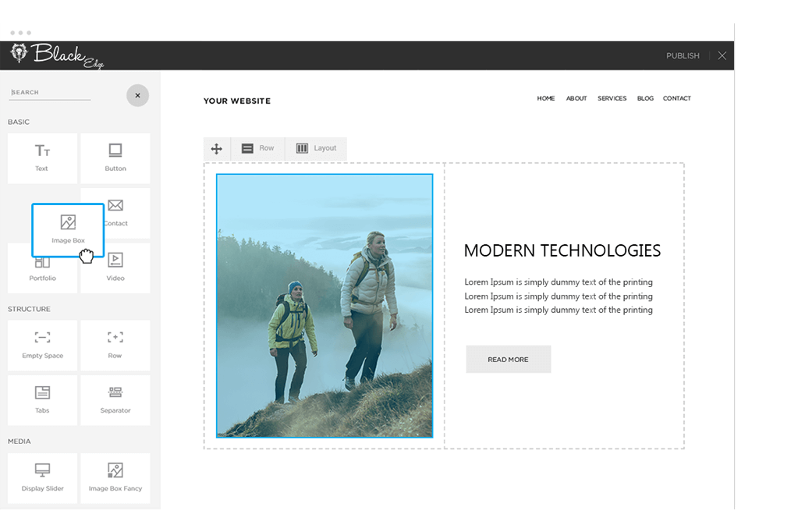Click the Read More button

click(x=509, y=360)
